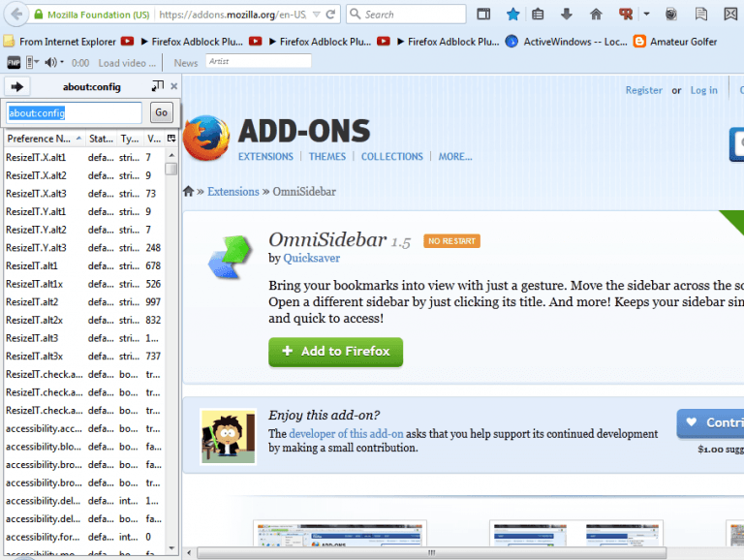Click the sidebar forward arrow button
744x560 pixels.
[16, 86]
